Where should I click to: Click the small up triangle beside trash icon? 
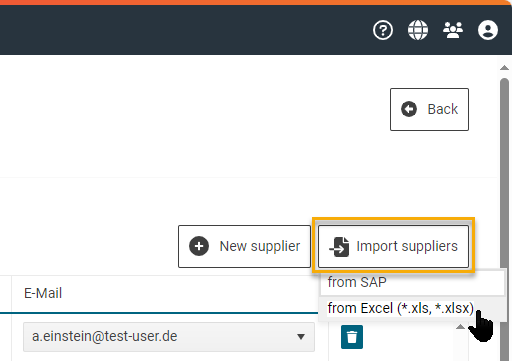tap(460, 327)
